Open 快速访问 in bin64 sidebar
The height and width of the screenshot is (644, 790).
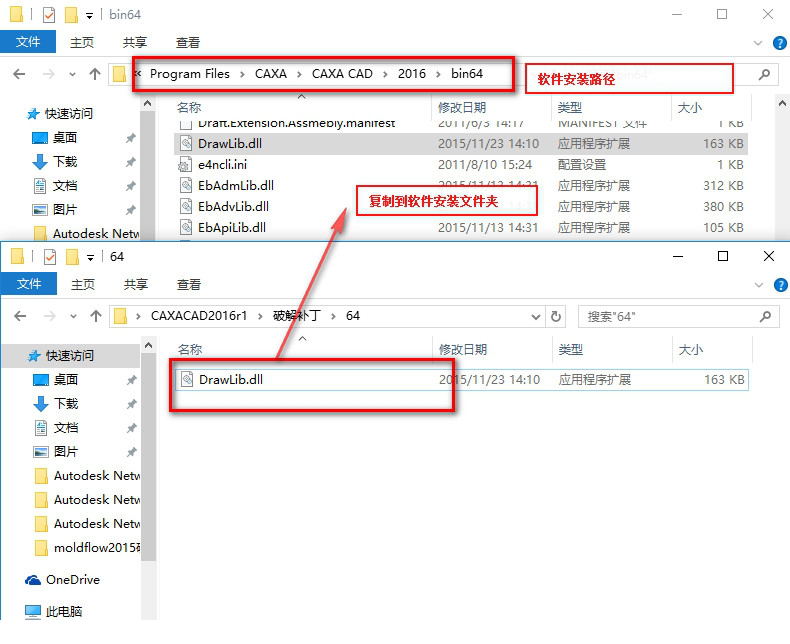click(69, 114)
